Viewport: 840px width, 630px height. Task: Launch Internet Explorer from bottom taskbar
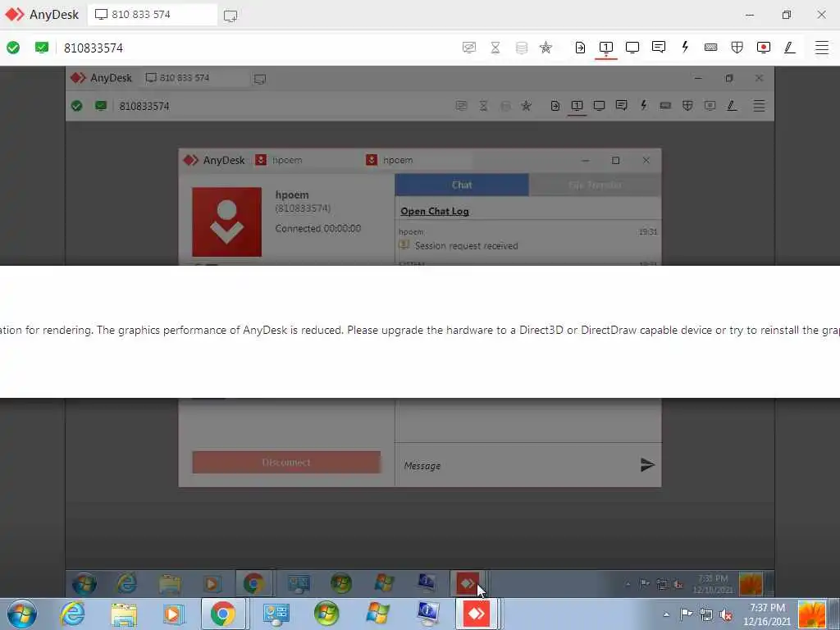click(72, 614)
